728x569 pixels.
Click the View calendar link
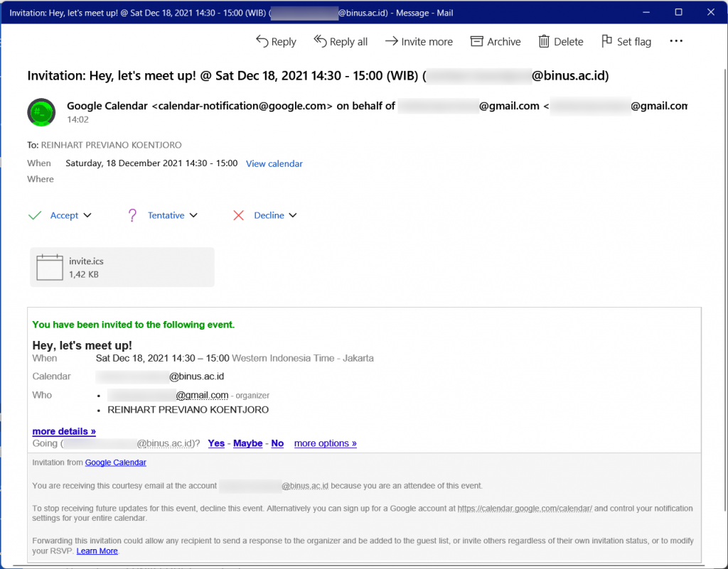[274, 163]
